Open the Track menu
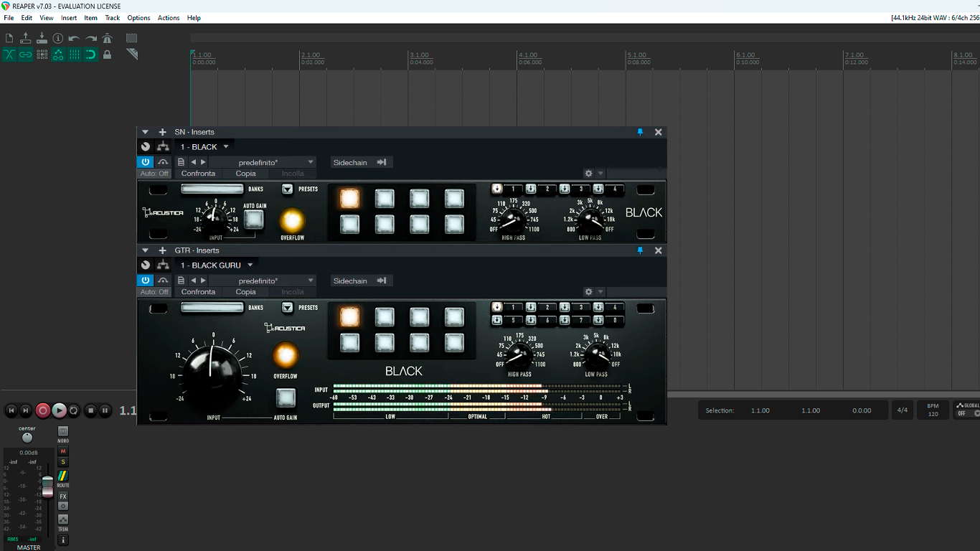 click(113, 18)
